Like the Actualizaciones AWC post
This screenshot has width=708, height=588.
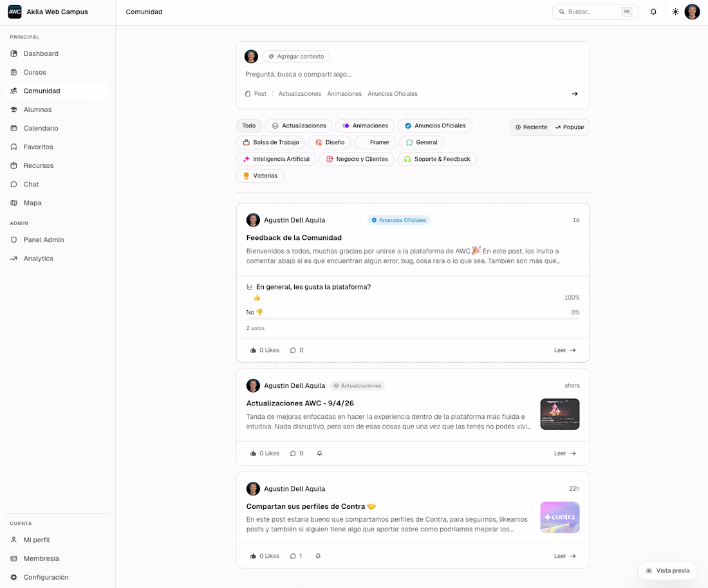(x=265, y=453)
